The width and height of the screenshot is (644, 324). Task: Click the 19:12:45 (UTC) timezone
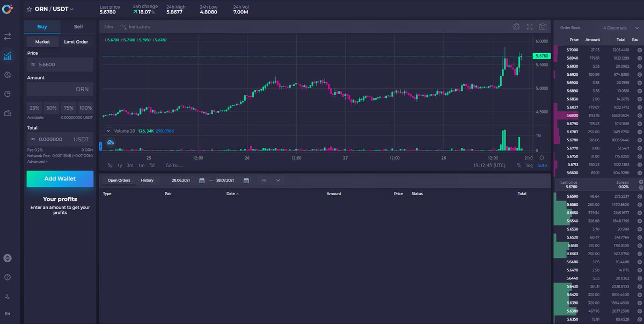(489, 165)
